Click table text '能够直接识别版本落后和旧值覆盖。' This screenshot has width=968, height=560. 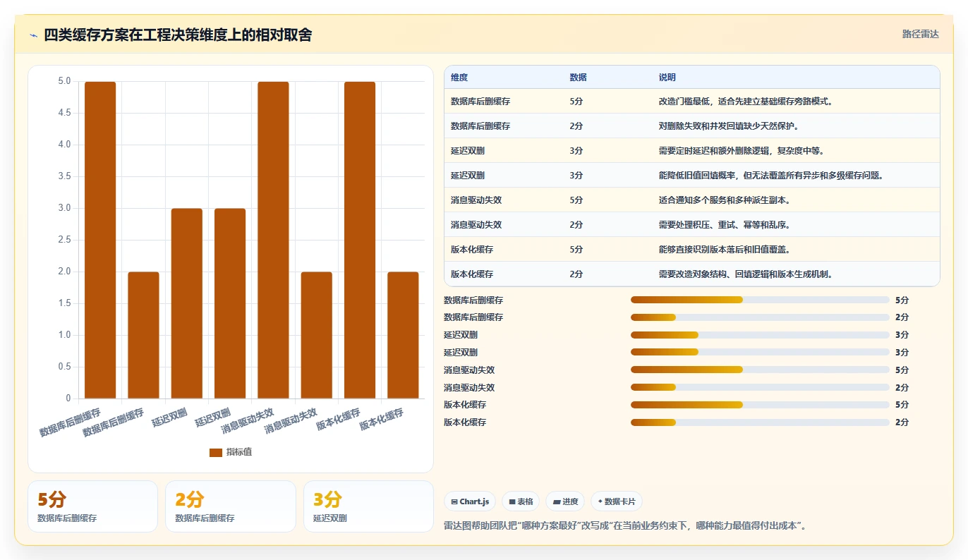725,250
